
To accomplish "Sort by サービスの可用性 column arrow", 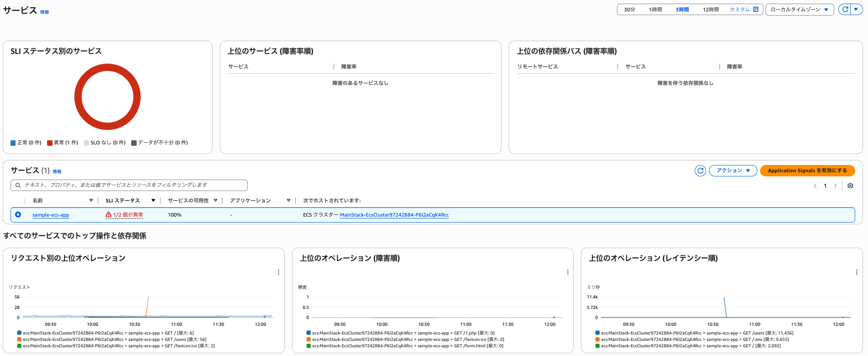I will 215,200.
